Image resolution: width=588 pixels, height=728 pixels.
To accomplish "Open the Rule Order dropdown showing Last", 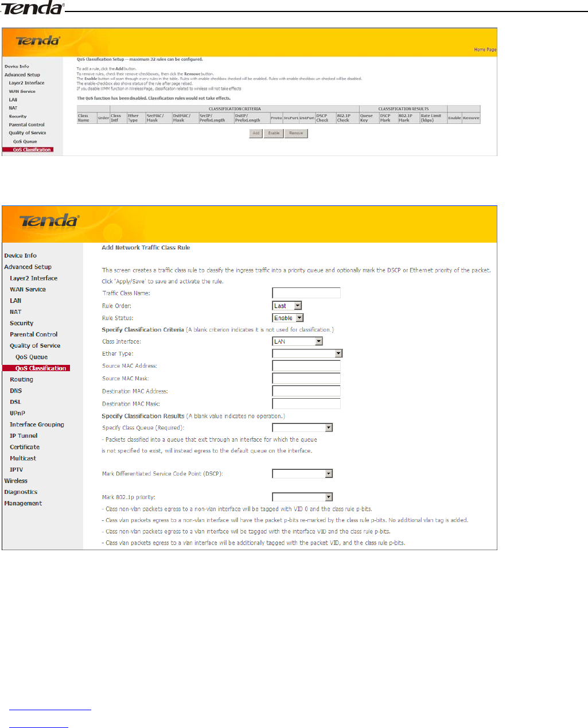I will [287, 306].
